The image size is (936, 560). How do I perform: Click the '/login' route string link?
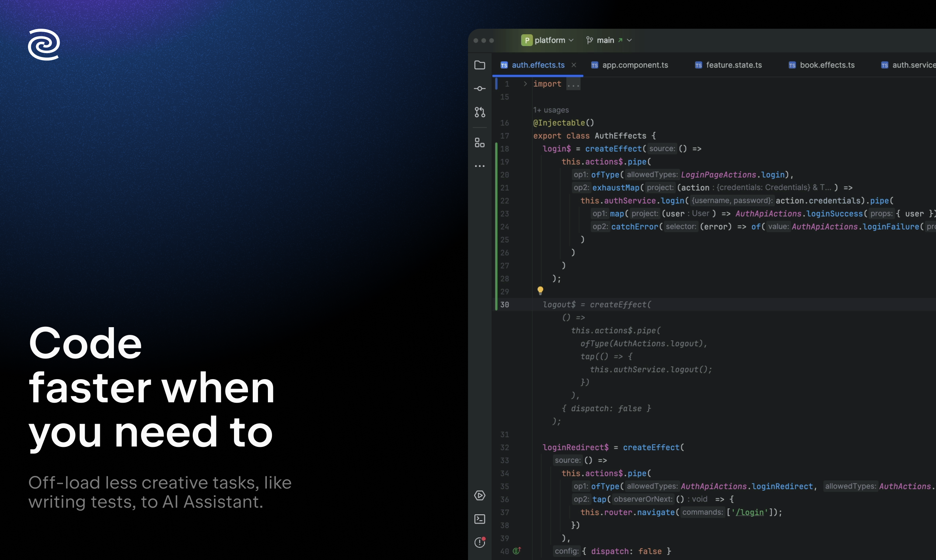(x=749, y=512)
